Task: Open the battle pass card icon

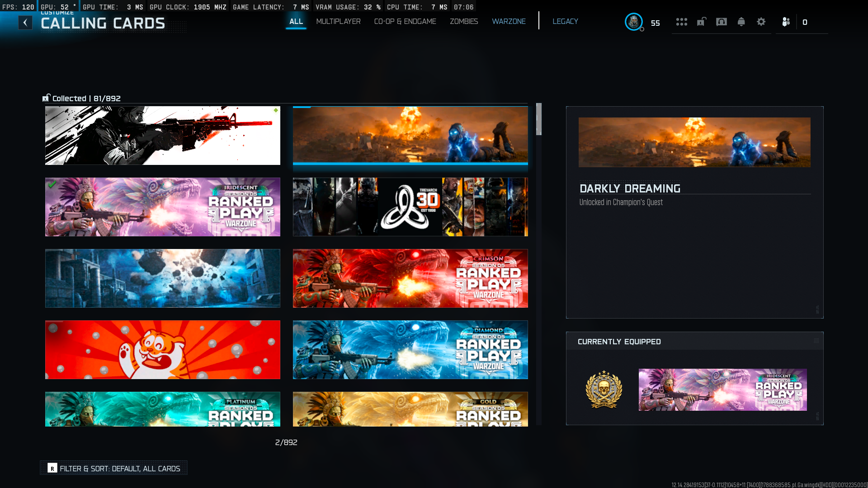Action: pyautogui.click(x=722, y=22)
